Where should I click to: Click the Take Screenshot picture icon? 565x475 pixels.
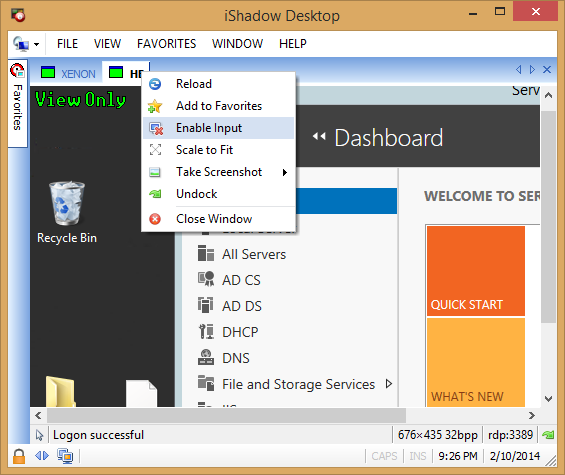click(x=155, y=172)
